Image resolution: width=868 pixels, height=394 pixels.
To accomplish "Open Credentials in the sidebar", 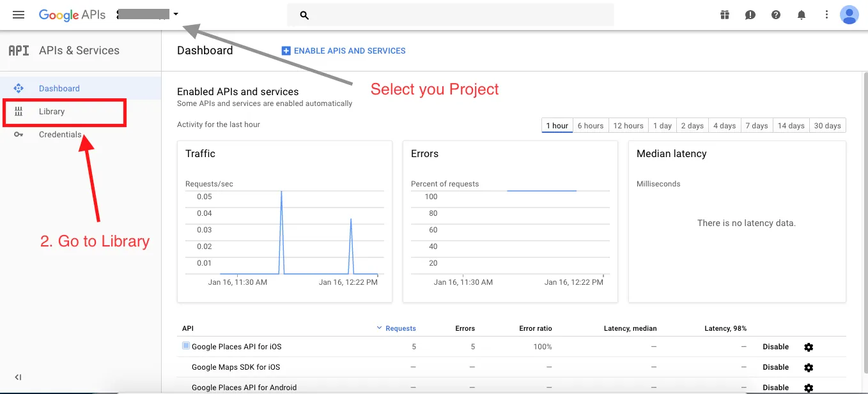I will (x=60, y=135).
